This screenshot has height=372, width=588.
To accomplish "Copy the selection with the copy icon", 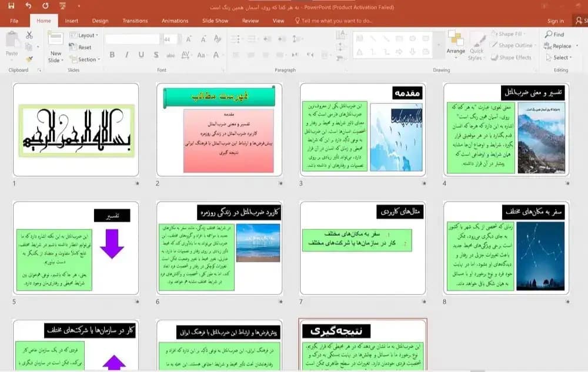I will coord(29,47).
